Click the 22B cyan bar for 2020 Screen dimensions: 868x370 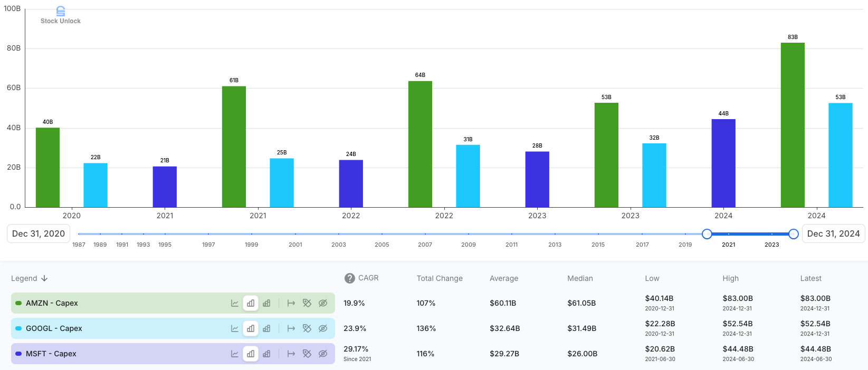(96, 185)
